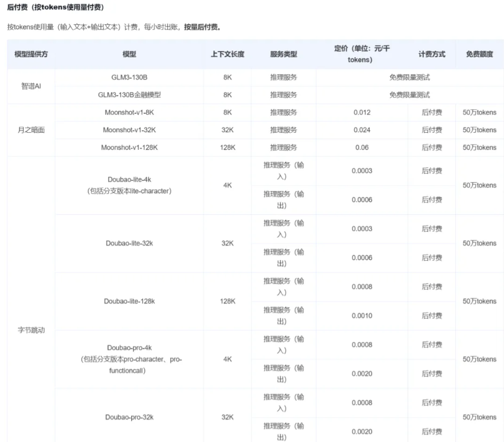Click the Moonshot-v1-128K model name
504x442 pixels.
point(130,148)
